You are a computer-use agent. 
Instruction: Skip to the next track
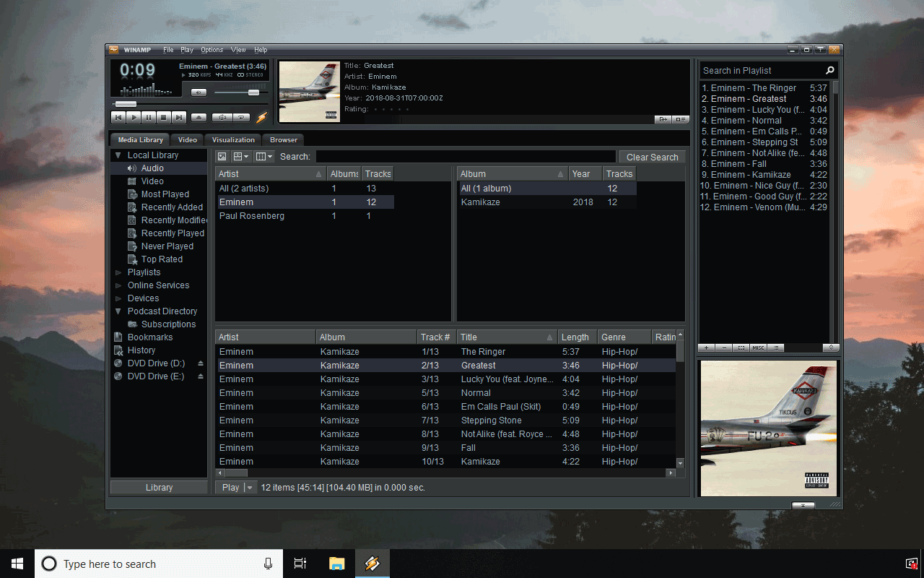pyautogui.click(x=179, y=117)
